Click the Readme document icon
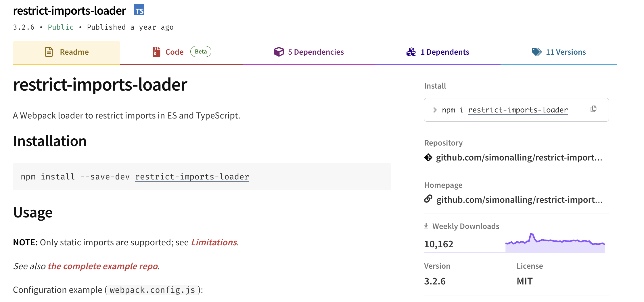Viewport: 644px width, 302px height. [x=49, y=52]
